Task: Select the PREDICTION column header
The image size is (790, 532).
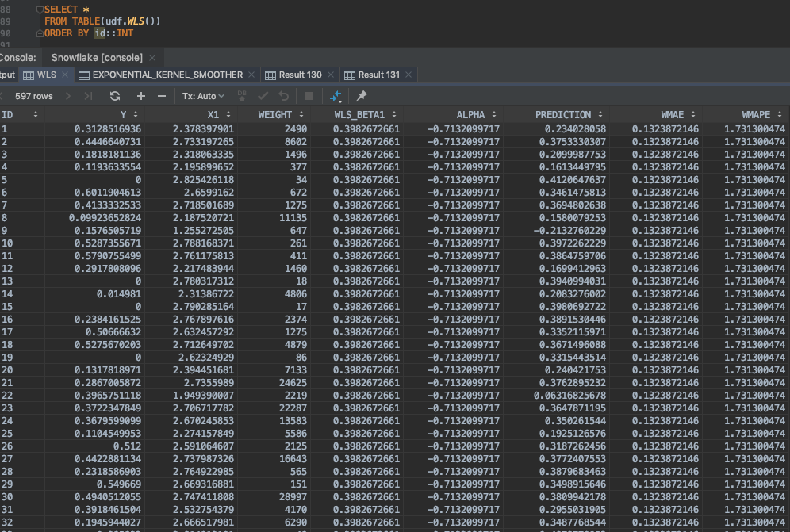Action: [563, 115]
